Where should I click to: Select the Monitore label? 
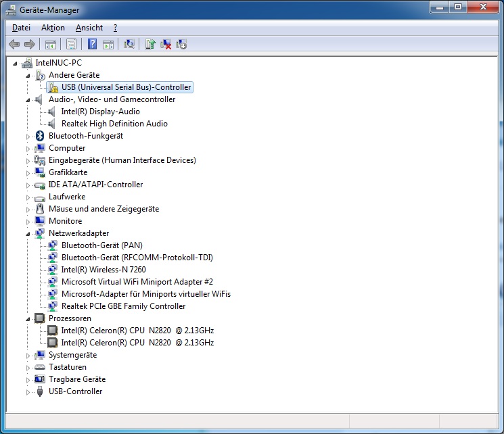tap(65, 221)
